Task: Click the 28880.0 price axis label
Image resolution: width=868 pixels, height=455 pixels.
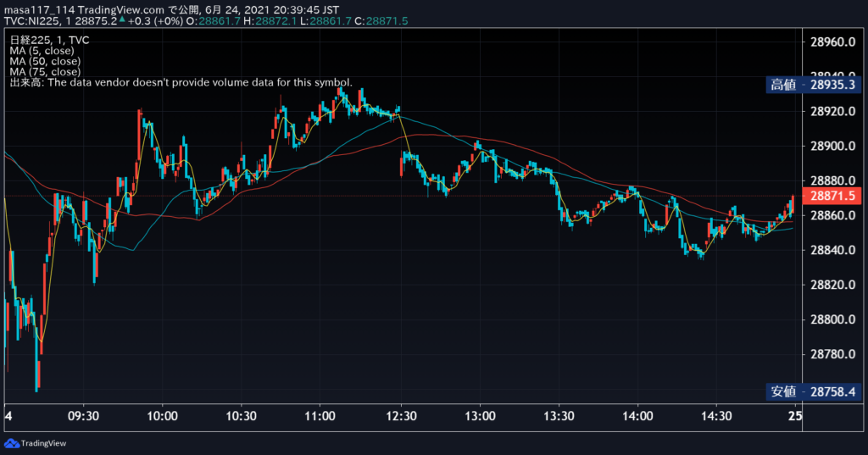Action: click(832, 180)
